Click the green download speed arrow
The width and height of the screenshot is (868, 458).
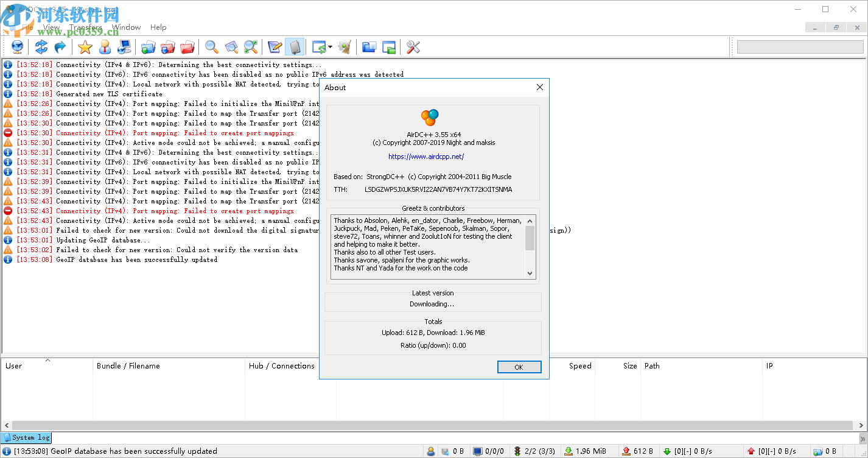click(667, 451)
